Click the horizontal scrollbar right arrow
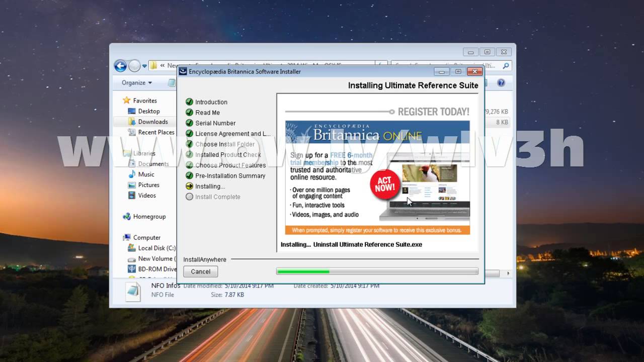 coord(508,274)
